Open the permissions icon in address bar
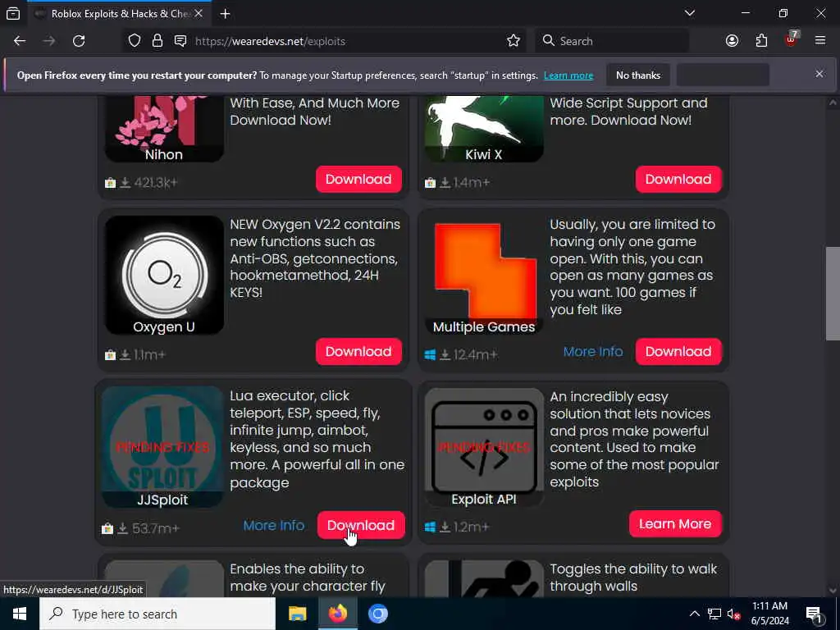Image resolution: width=840 pixels, height=630 pixels. [x=180, y=41]
